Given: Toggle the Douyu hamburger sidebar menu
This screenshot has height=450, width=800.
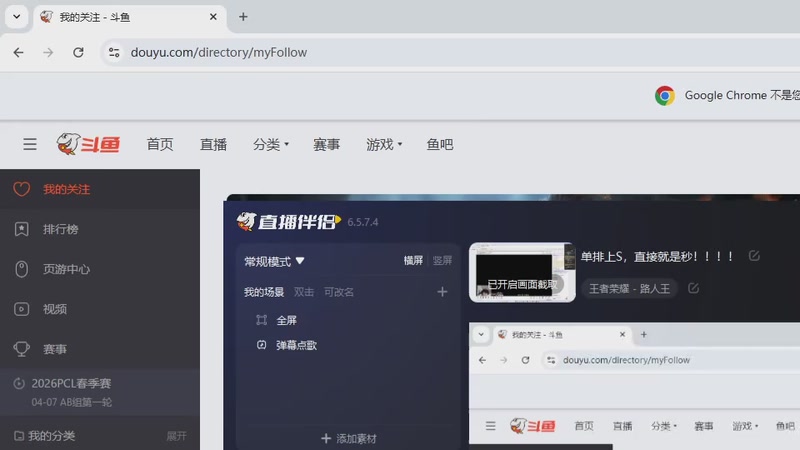Looking at the screenshot, I should tap(30, 144).
